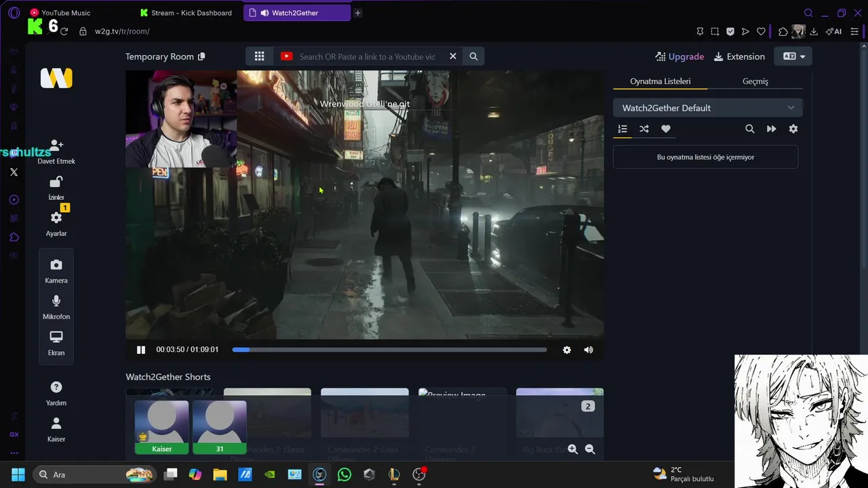Click the taskbar Ara search box
Viewport: 868px width, 488px height.
(x=94, y=474)
